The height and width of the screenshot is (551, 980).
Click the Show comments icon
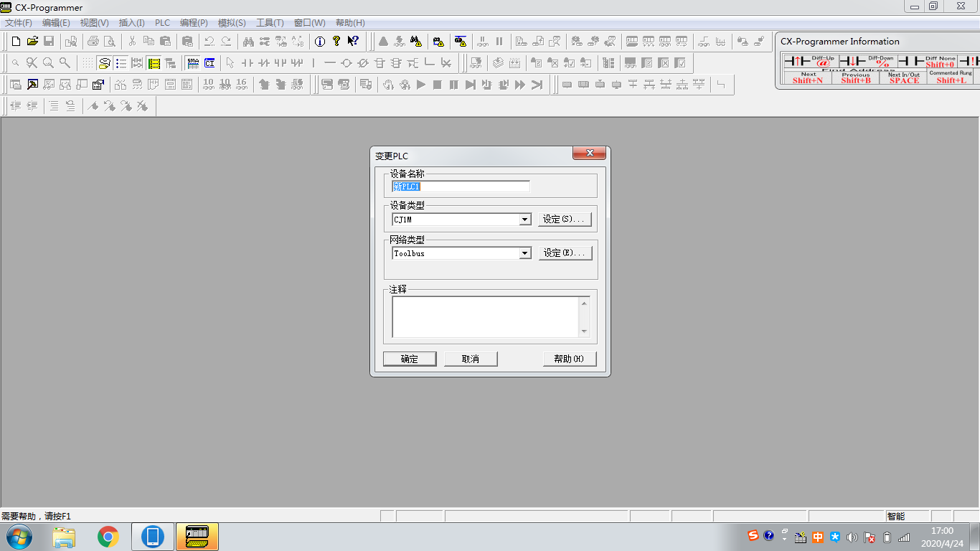coord(104,63)
